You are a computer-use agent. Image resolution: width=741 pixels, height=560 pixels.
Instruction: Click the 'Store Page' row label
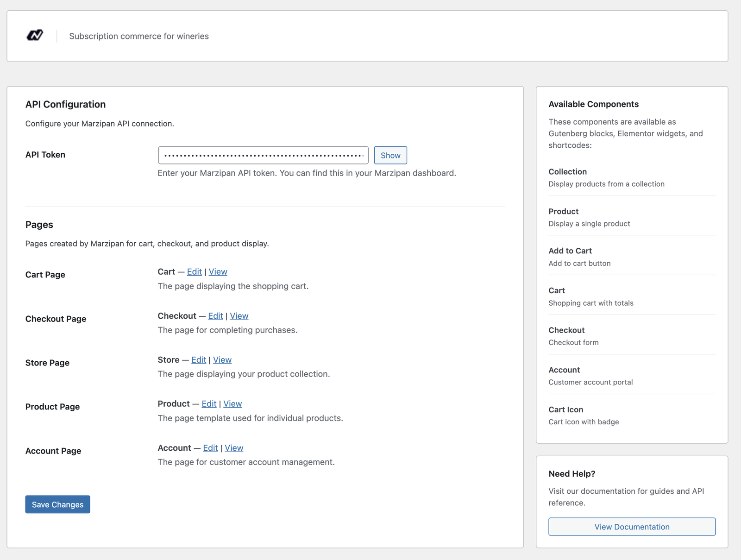click(47, 363)
